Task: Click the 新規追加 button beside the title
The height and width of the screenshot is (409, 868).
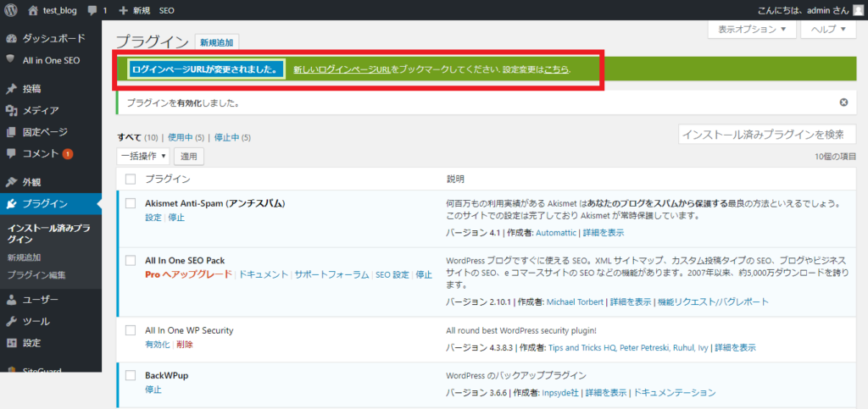Action: 217,42
